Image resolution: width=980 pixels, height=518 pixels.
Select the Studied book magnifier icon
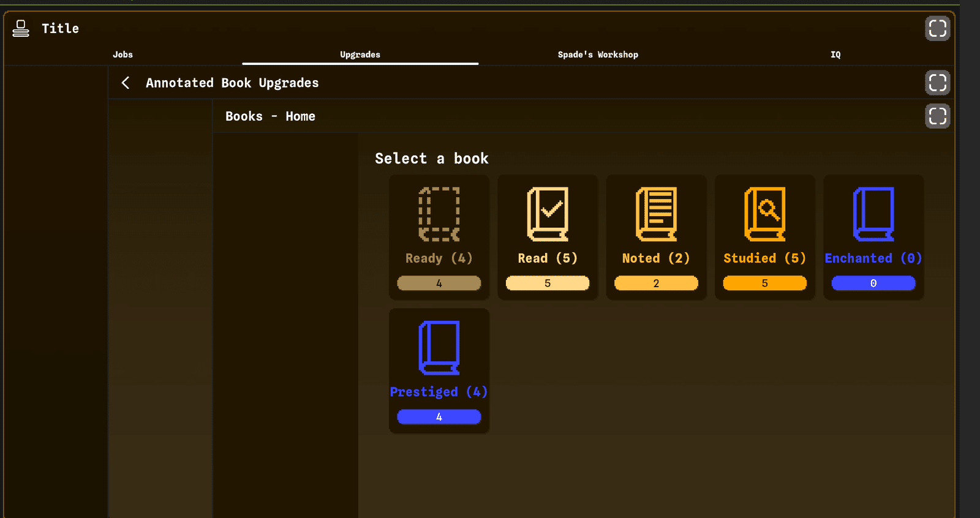pyautogui.click(x=764, y=214)
